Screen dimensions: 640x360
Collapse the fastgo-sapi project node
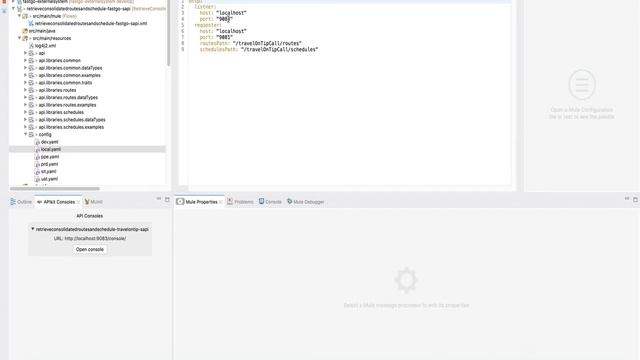point(13,8)
